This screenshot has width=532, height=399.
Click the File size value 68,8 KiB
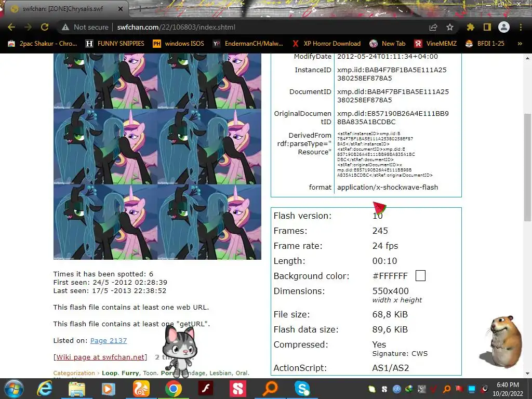click(x=390, y=314)
